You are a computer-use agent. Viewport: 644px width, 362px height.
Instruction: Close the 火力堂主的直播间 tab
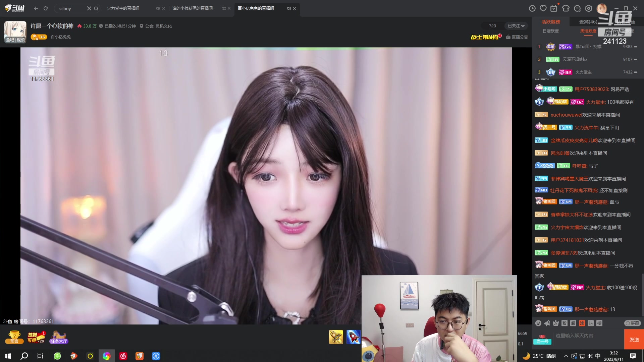point(164,8)
